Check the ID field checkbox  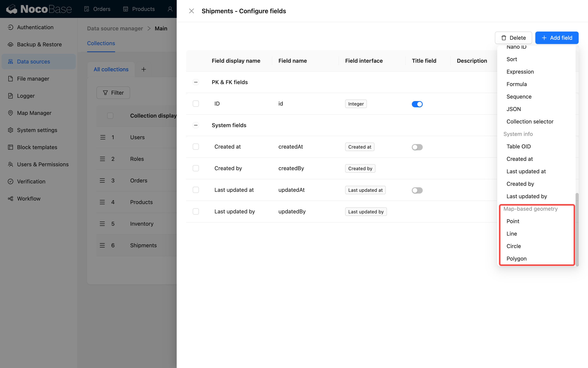(x=196, y=104)
